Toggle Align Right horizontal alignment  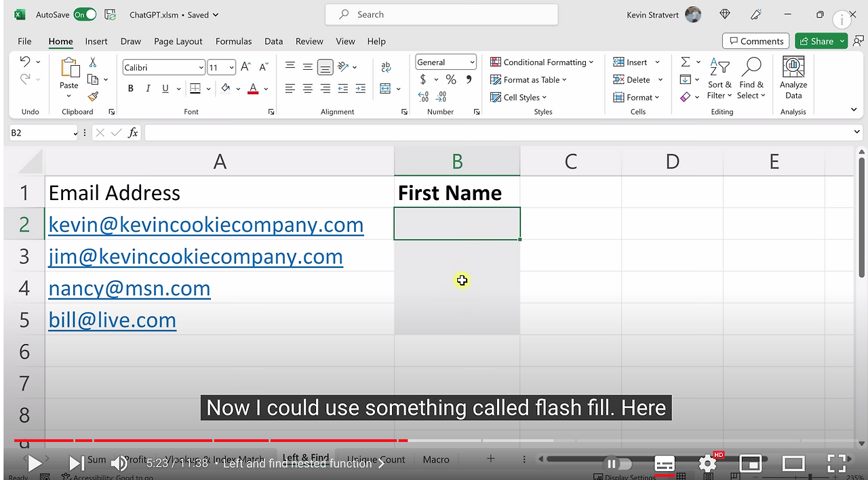325,88
